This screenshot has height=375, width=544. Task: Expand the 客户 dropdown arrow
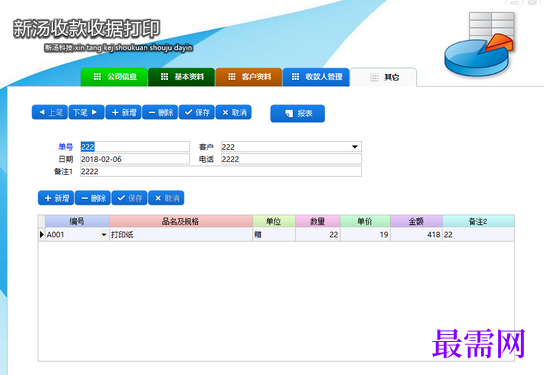pos(355,147)
